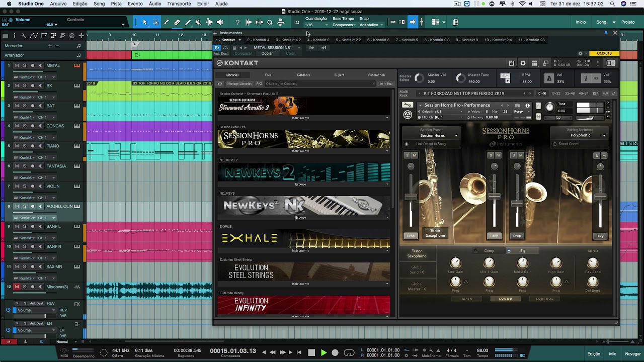The image size is (644, 362).
Task: Open the Transporte menu
Action: coord(179,4)
